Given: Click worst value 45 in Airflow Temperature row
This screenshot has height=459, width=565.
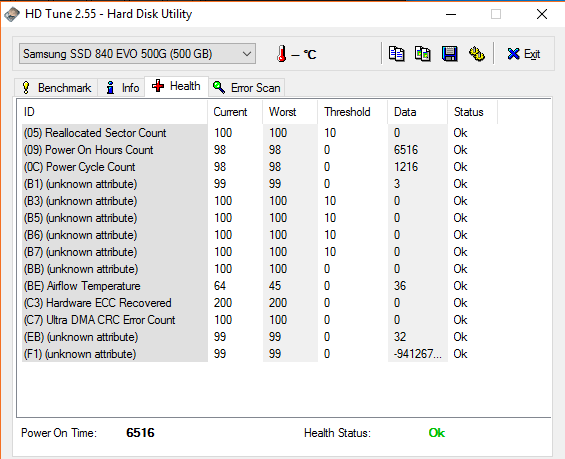Looking at the screenshot, I should 275,286.
